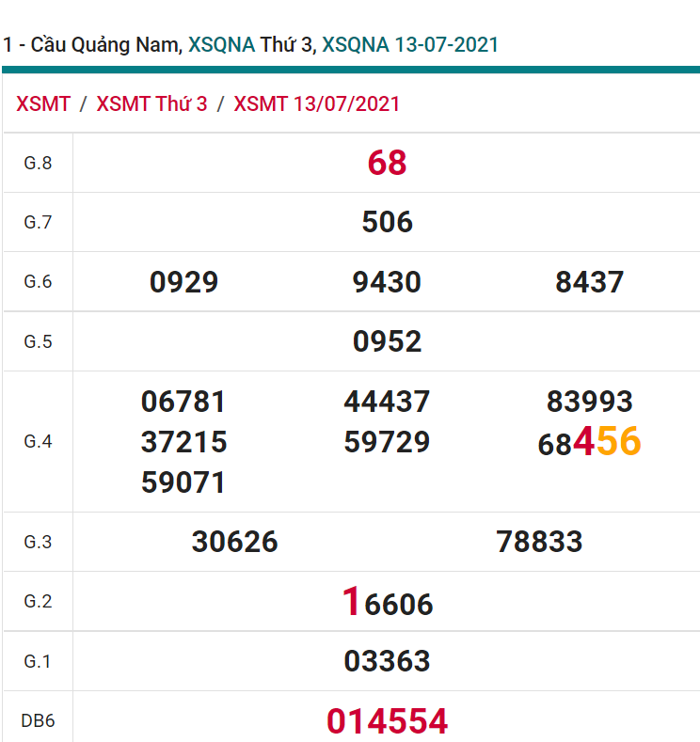The width and height of the screenshot is (700, 742).
Task: Click the G.2 row label
Action: 38,602
